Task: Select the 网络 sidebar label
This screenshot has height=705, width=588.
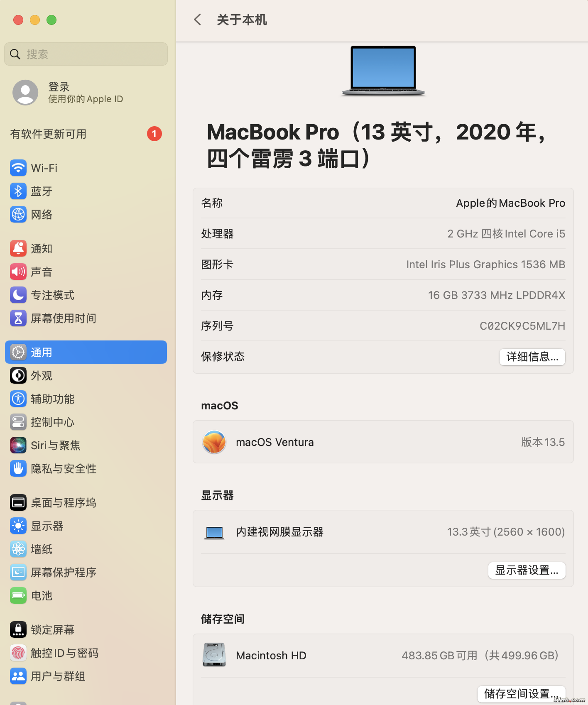Action: (x=42, y=214)
